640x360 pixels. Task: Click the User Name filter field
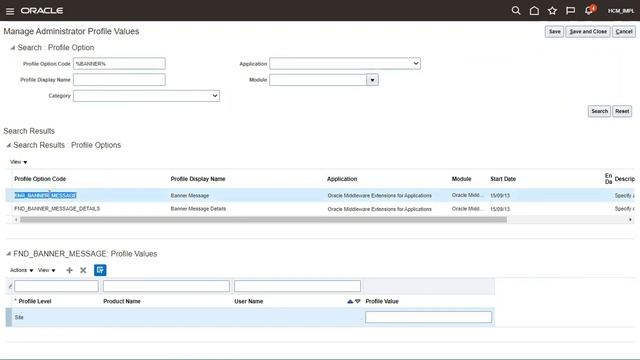(297, 286)
